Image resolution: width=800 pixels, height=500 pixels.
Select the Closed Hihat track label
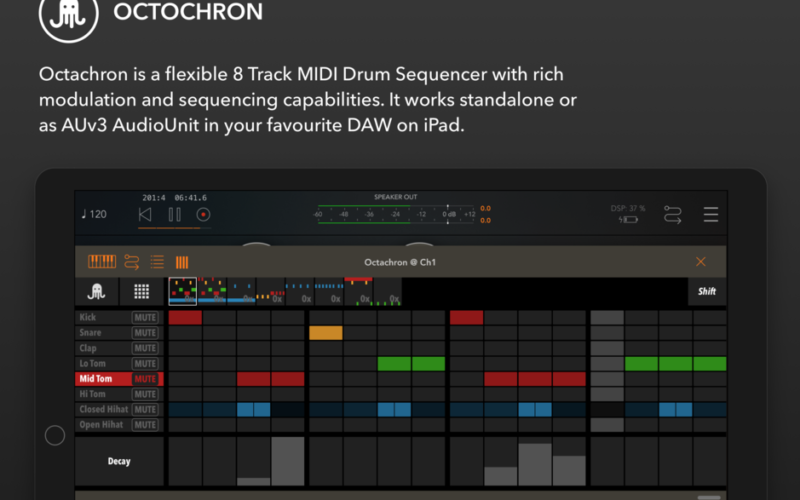click(104, 409)
